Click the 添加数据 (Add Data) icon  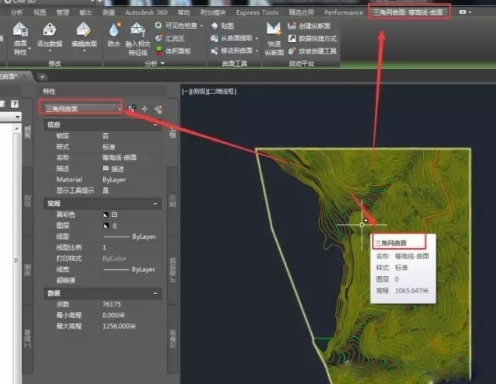pos(50,30)
